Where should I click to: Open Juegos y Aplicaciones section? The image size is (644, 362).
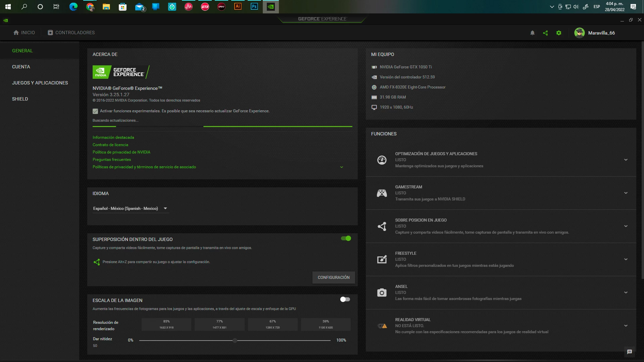(x=40, y=83)
